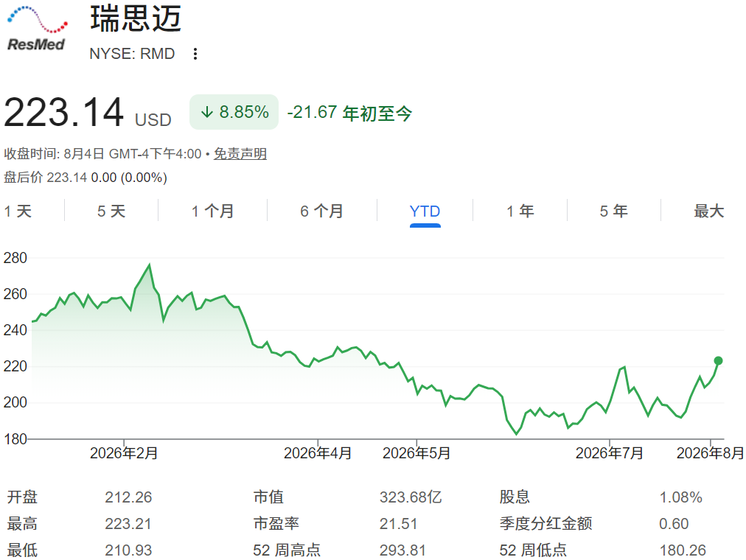The height and width of the screenshot is (560, 746).
Task: Click the 220 y-axis label
Action: point(15,366)
